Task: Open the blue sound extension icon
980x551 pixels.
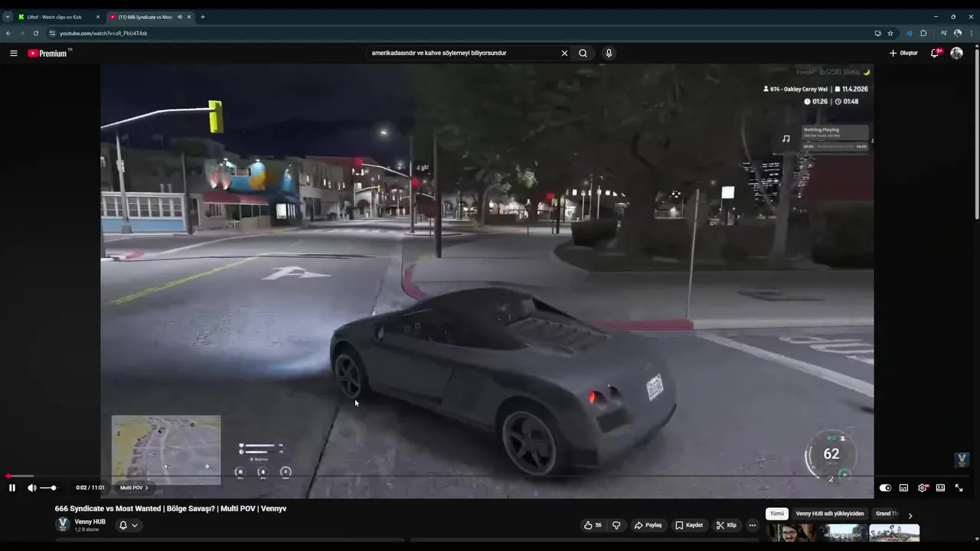Action: click(910, 33)
